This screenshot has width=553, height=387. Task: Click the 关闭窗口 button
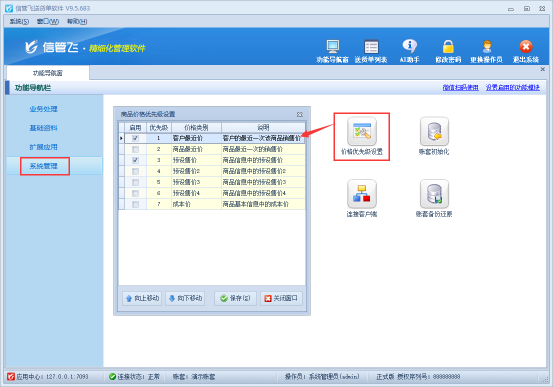click(281, 298)
